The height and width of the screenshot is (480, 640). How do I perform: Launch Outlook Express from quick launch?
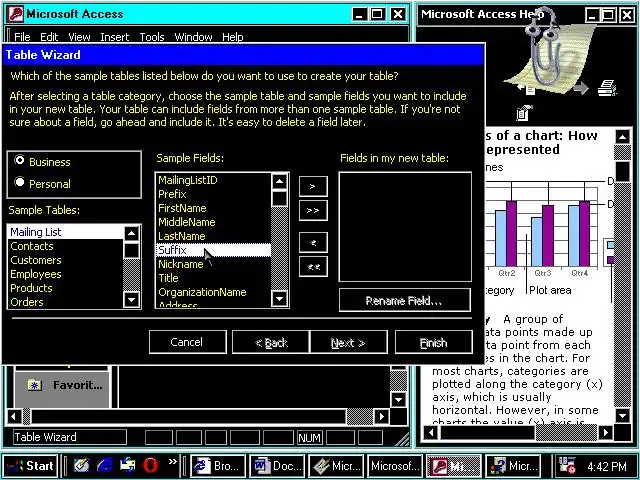point(128,465)
